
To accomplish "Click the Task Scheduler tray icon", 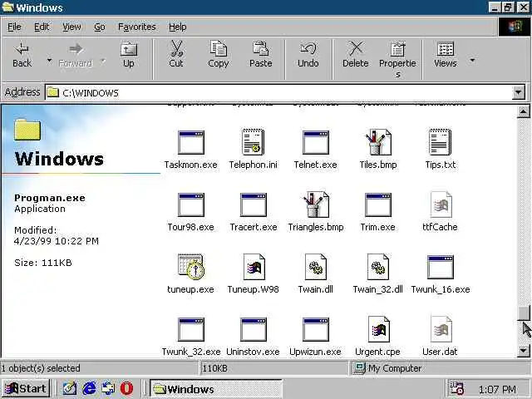I will pyautogui.click(x=456, y=388).
